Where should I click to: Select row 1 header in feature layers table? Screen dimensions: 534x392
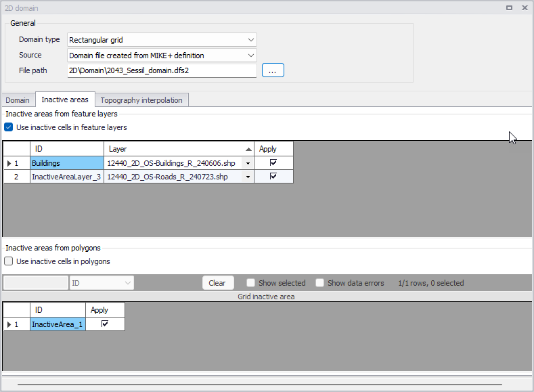[x=17, y=163]
